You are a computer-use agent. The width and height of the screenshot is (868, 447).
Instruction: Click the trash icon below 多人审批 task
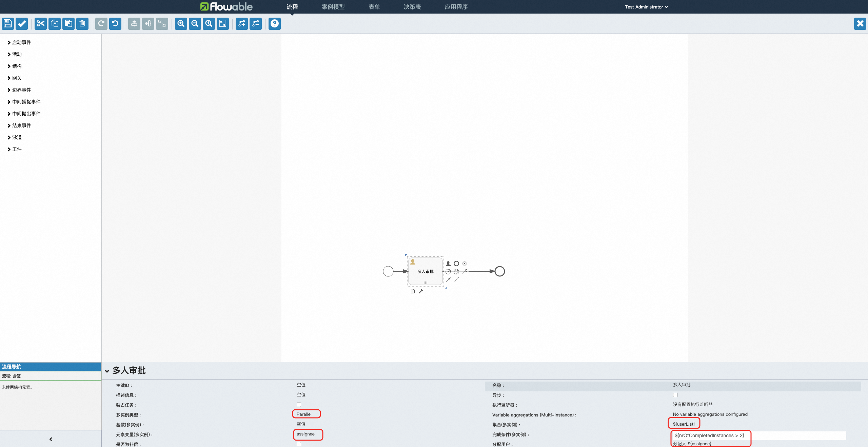pyautogui.click(x=413, y=291)
